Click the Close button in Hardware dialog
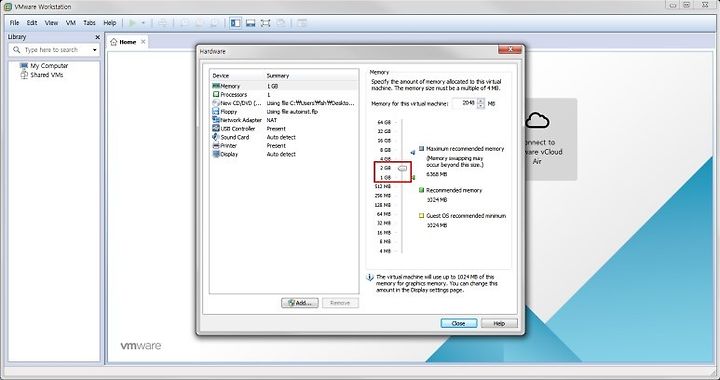Viewport: 720px width, 380px height. pos(459,323)
